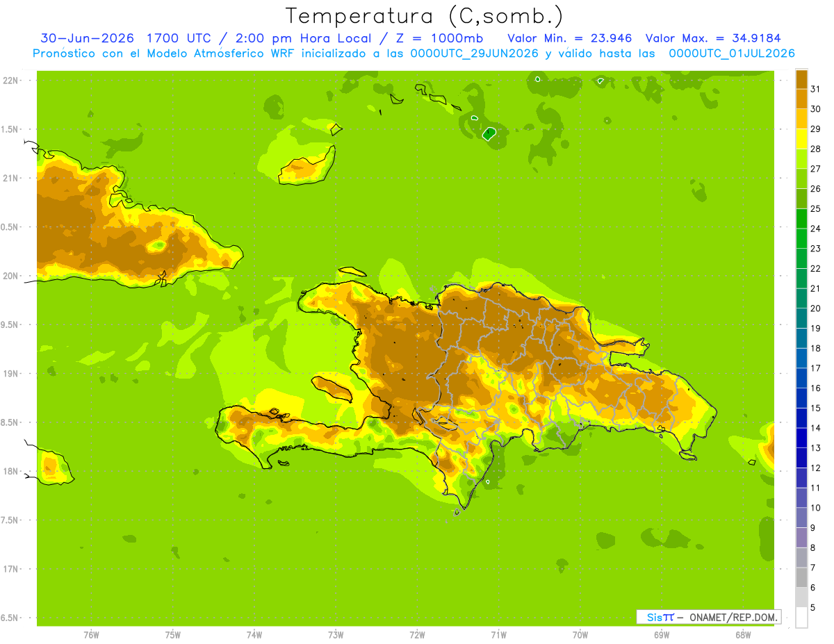The height and width of the screenshot is (644, 834).
Task: Click the "ONAMET/REP.DOM." credit label
Action: point(733,617)
